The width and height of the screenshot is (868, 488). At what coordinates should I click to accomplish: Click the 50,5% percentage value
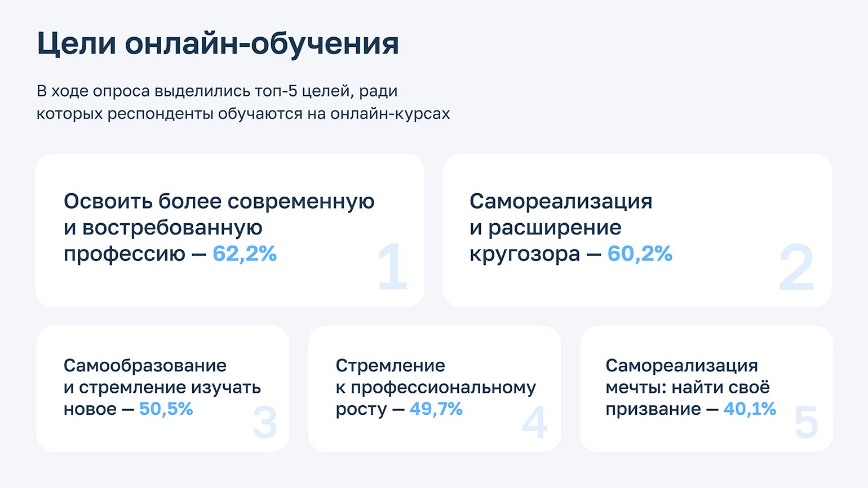(x=166, y=409)
